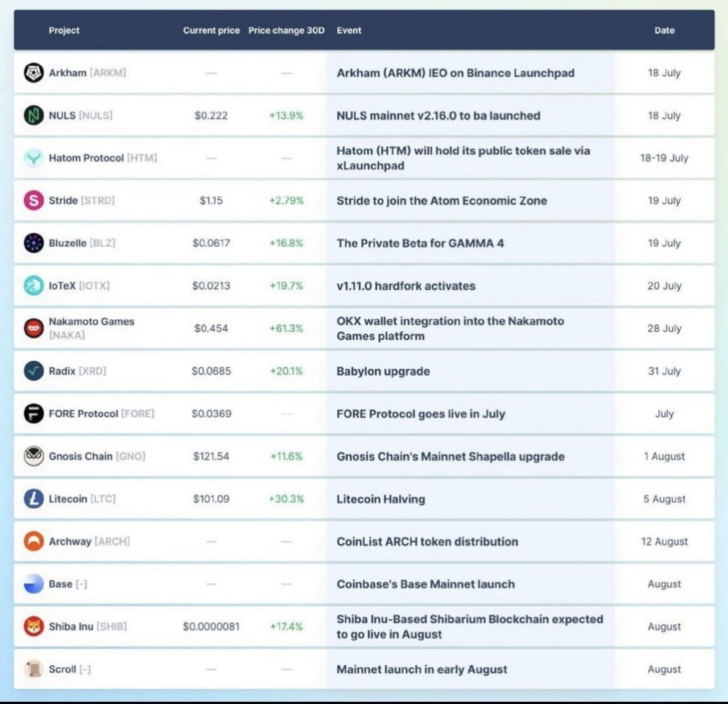This screenshot has height=704, width=728.
Task: Click the NULS green logo icon
Action: click(34, 116)
